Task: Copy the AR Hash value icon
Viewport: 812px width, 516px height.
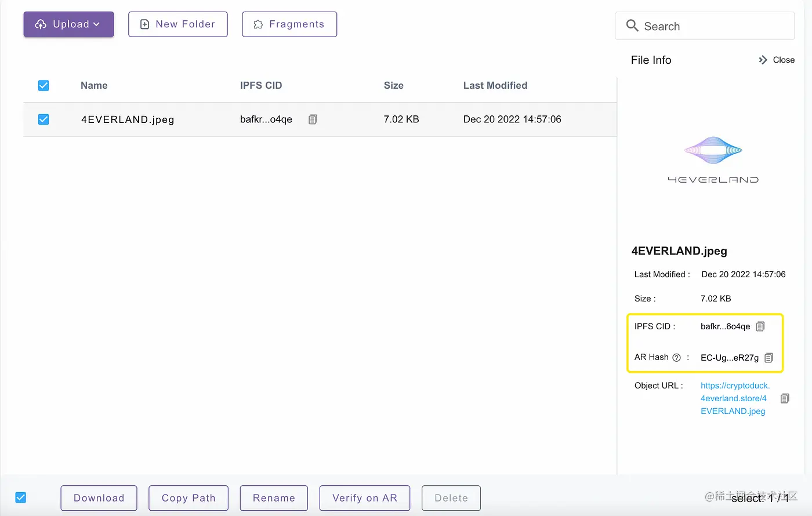Action: 769,358
